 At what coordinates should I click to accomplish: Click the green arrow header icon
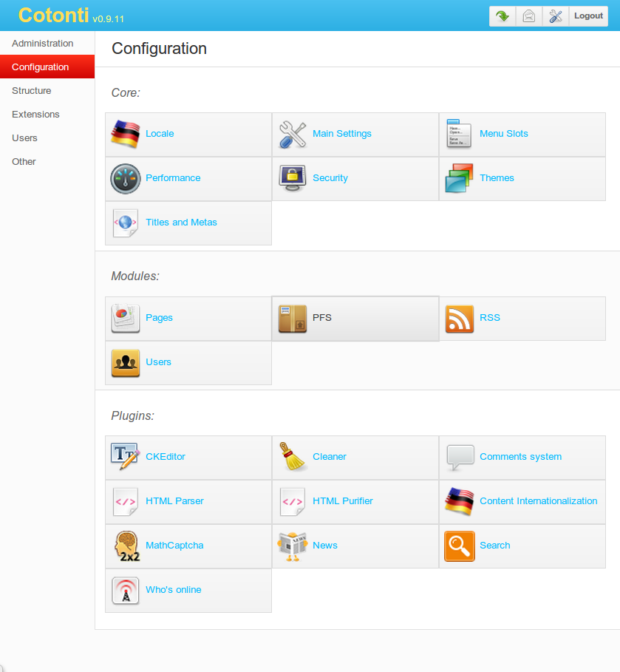503,16
